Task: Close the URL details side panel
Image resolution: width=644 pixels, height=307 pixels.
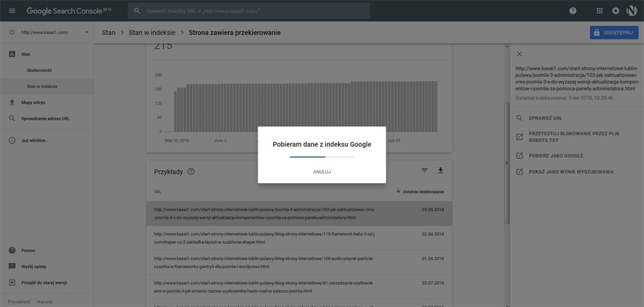Action: click(519, 54)
